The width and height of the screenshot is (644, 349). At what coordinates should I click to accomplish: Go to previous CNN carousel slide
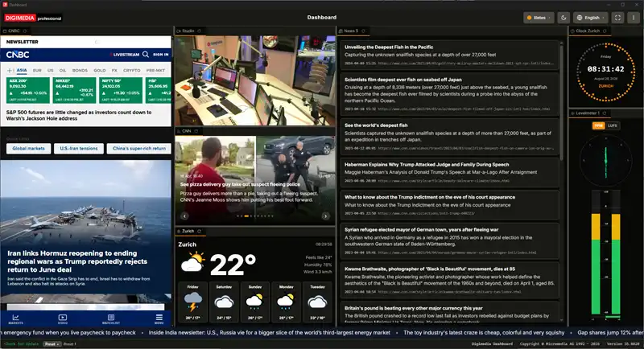click(x=185, y=216)
